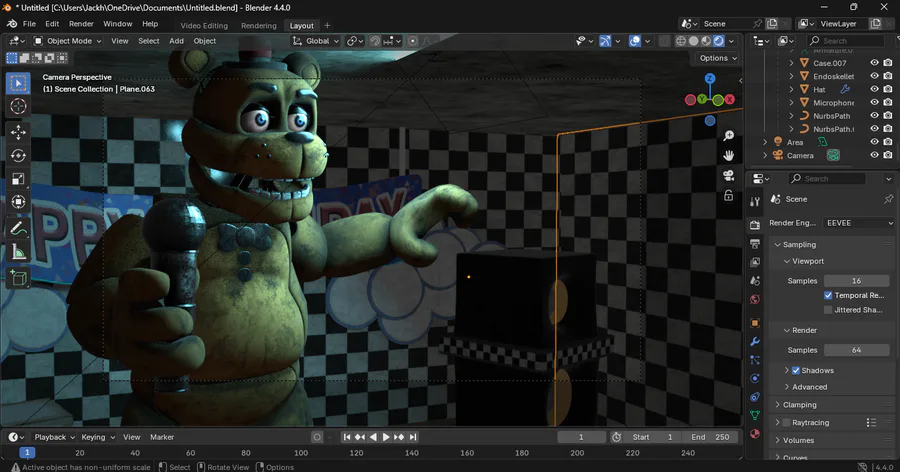Open the Material properties tab
The height and width of the screenshot is (472, 900).
pos(755,434)
